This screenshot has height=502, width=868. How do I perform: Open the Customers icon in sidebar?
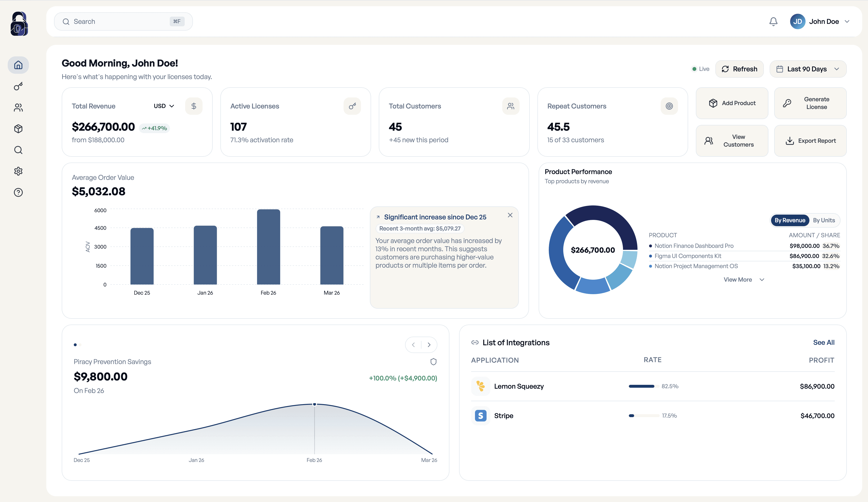[18, 108]
